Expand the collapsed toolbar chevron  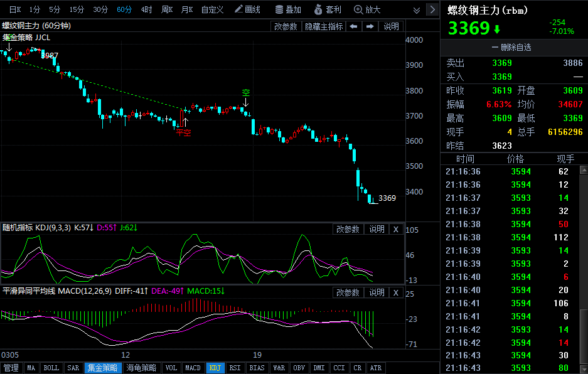pos(416,9)
